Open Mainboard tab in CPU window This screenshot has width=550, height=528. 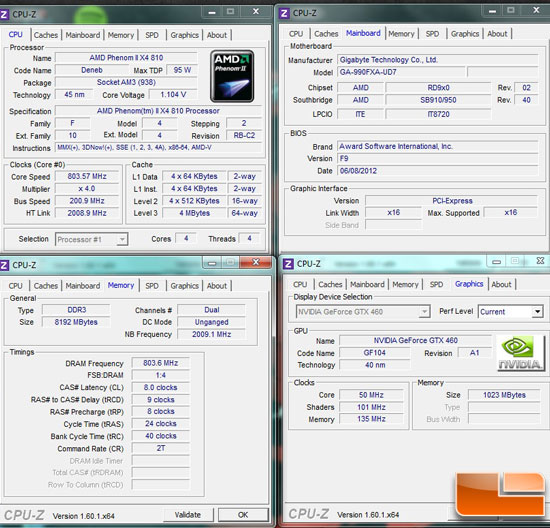click(x=83, y=35)
